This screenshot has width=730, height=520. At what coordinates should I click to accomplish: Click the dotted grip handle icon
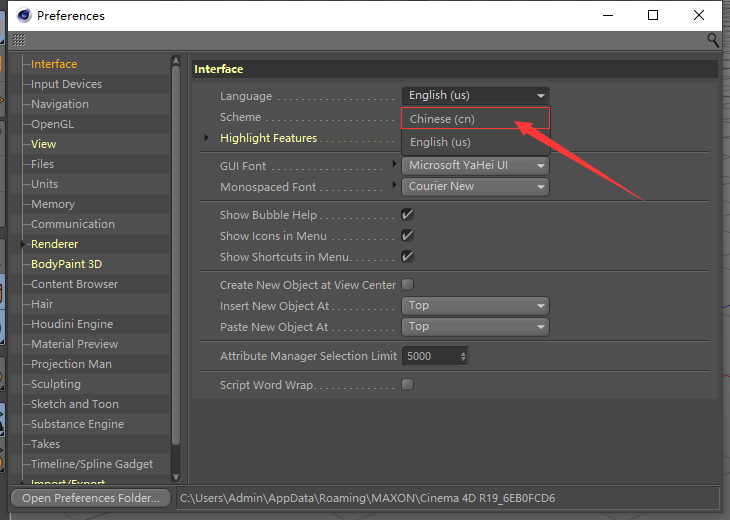coord(19,40)
